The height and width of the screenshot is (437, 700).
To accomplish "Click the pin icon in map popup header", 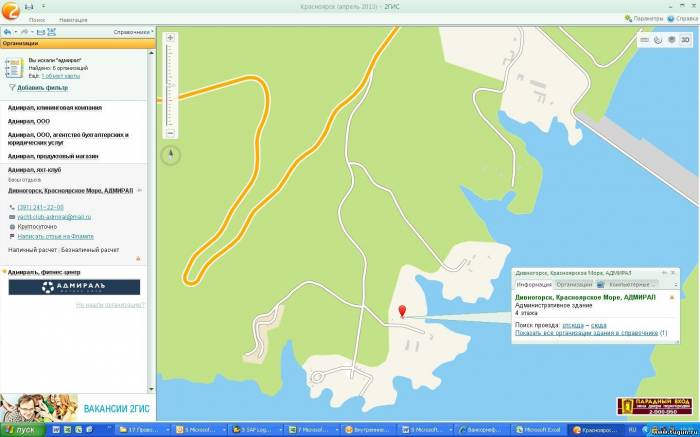I will (x=664, y=273).
